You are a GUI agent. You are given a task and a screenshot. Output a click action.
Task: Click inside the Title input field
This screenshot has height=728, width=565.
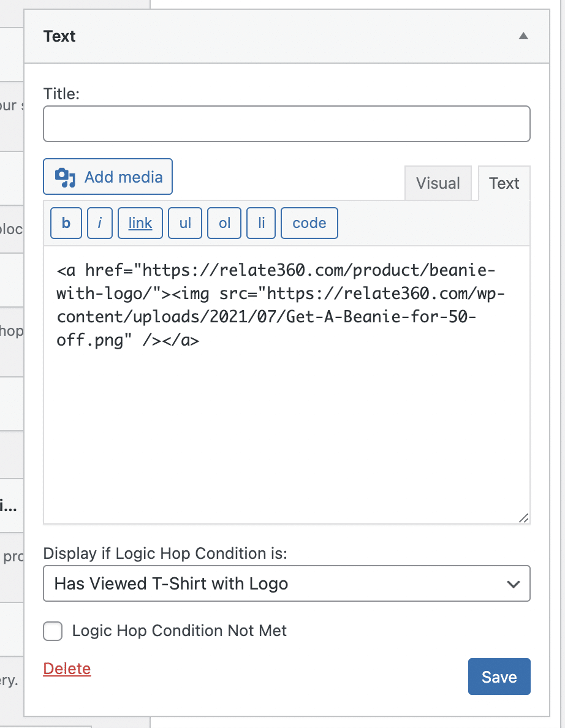pyautogui.click(x=286, y=123)
